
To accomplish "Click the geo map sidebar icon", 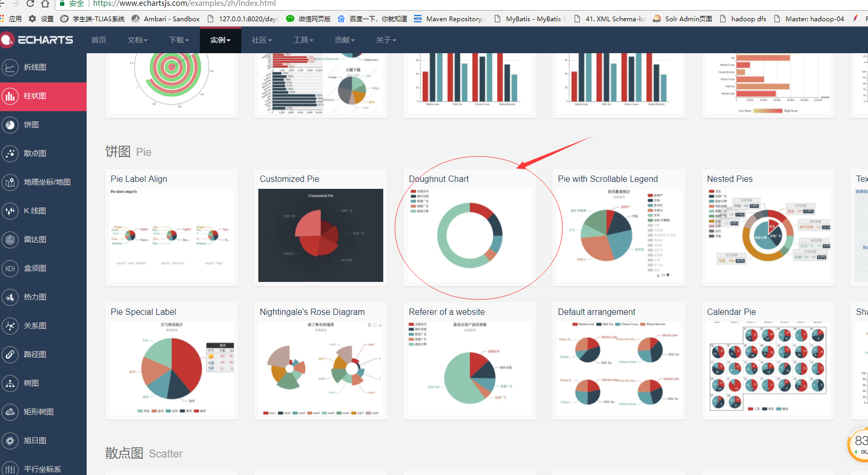I will 10,182.
